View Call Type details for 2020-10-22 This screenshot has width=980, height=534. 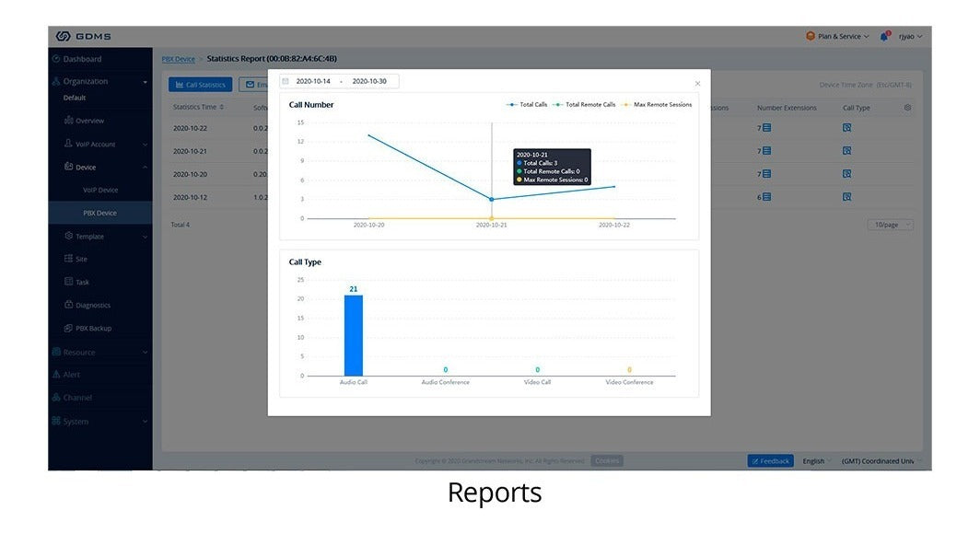pos(846,127)
